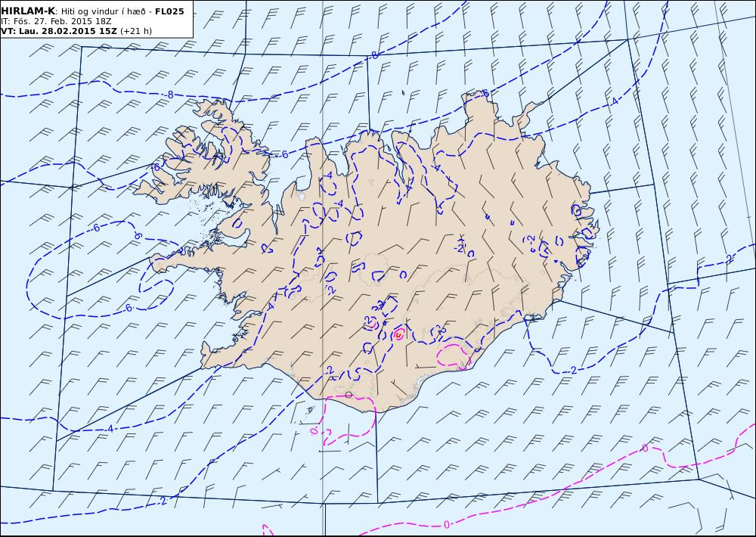Click the -4 label along Iceland's west coast contour
756x537 pixels.
pyautogui.click(x=271, y=306)
